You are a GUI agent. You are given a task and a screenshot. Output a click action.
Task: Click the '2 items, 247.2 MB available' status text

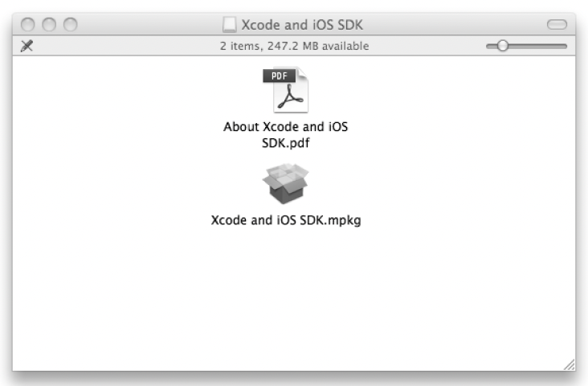(x=294, y=46)
